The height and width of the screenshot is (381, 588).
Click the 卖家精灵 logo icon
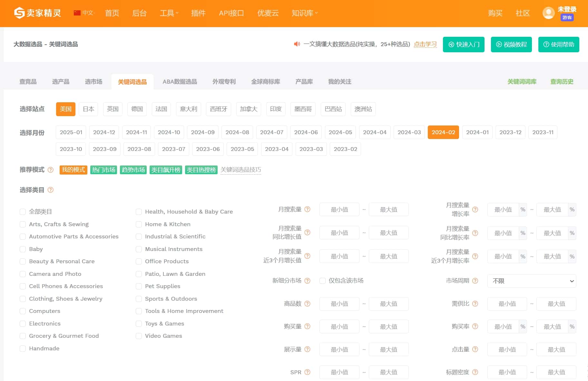click(x=19, y=13)
